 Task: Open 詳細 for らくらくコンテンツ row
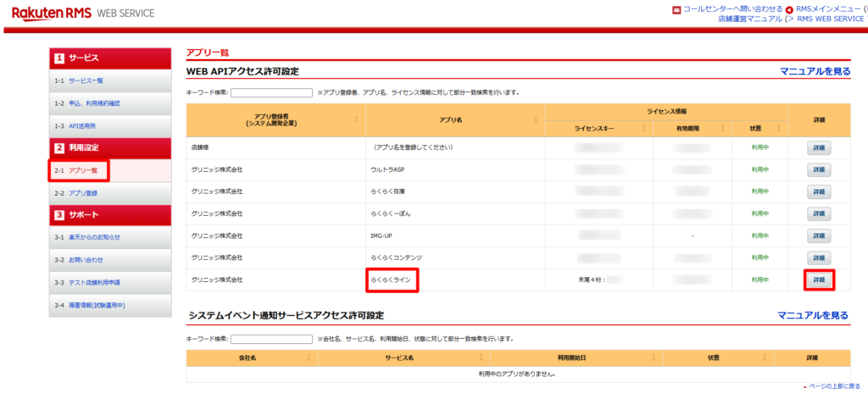(x=819, y=258)
